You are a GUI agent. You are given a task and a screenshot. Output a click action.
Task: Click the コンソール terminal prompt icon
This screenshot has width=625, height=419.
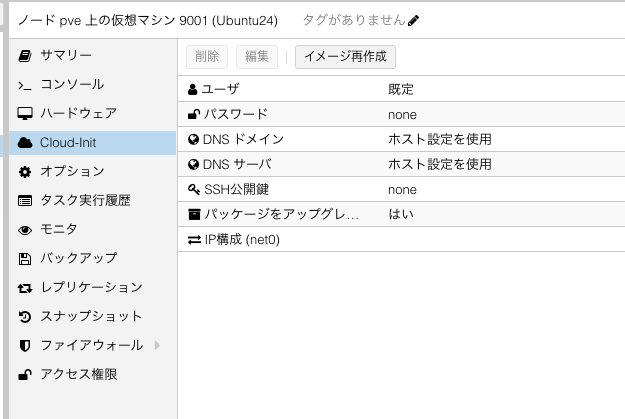(x=25, y=85)
